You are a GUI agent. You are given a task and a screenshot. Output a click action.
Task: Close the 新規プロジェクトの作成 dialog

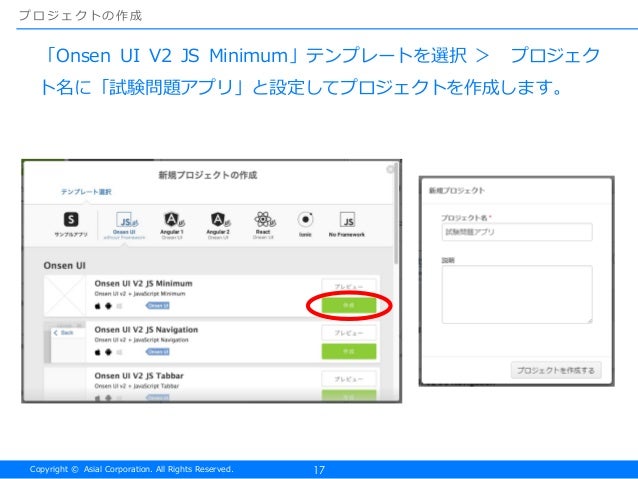[x=390, y=169]
